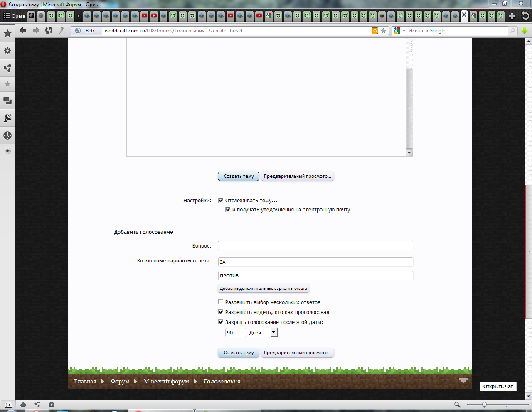Open the Opera main menu button
This screenshot has width=532, height=412.
(14, 16)
